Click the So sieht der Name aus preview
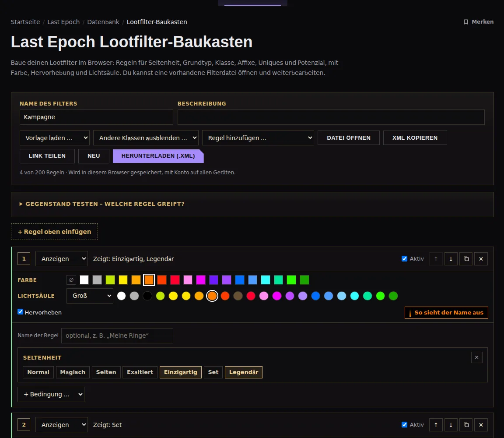 pos(446,312)
